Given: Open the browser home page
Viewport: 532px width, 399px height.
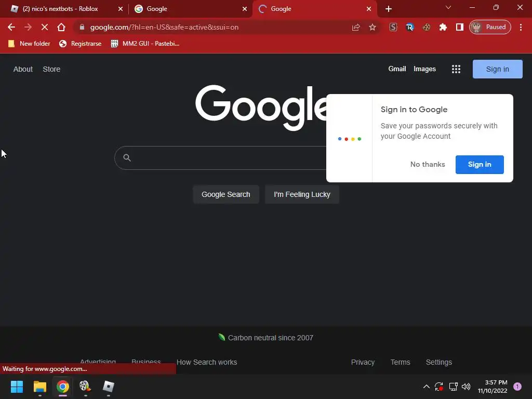Looking at the screenshot, I should (61, 27).
